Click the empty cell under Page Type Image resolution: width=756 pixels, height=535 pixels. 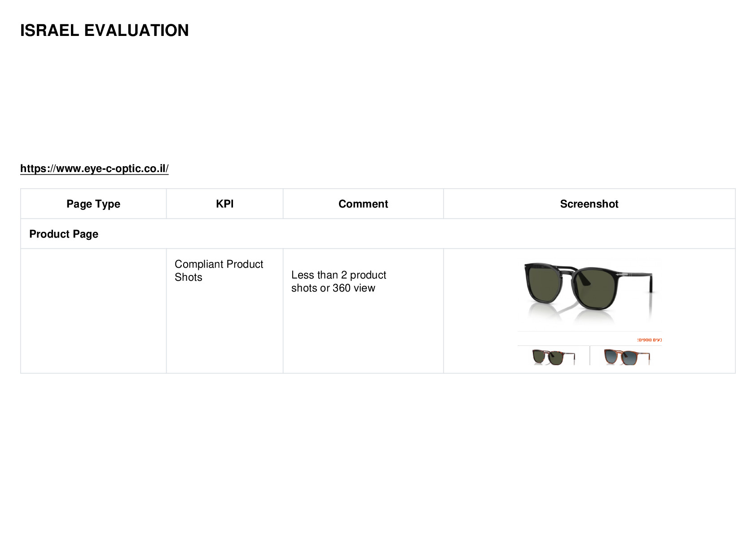coord(93,311)
